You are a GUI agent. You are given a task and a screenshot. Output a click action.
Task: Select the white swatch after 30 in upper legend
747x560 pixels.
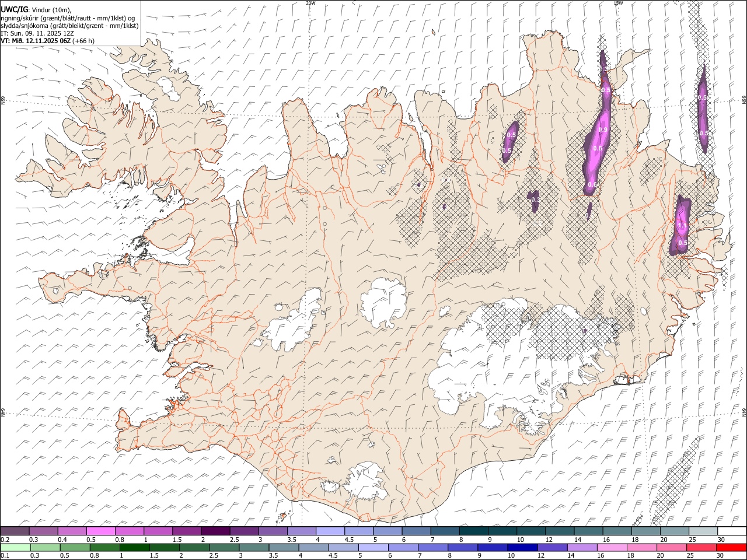point(732,531)
